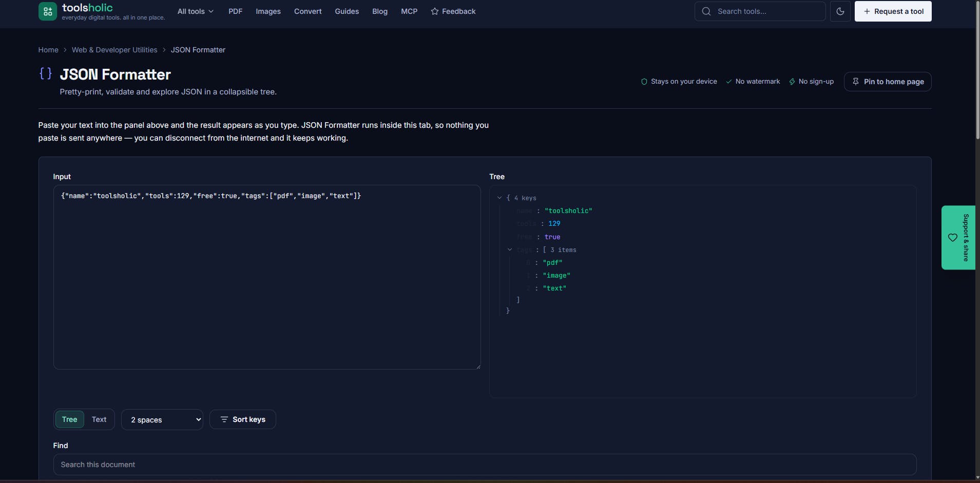Collapse the root object with 4 keys
The width and height of the screenshot is (980, 483).
point(499,198)
